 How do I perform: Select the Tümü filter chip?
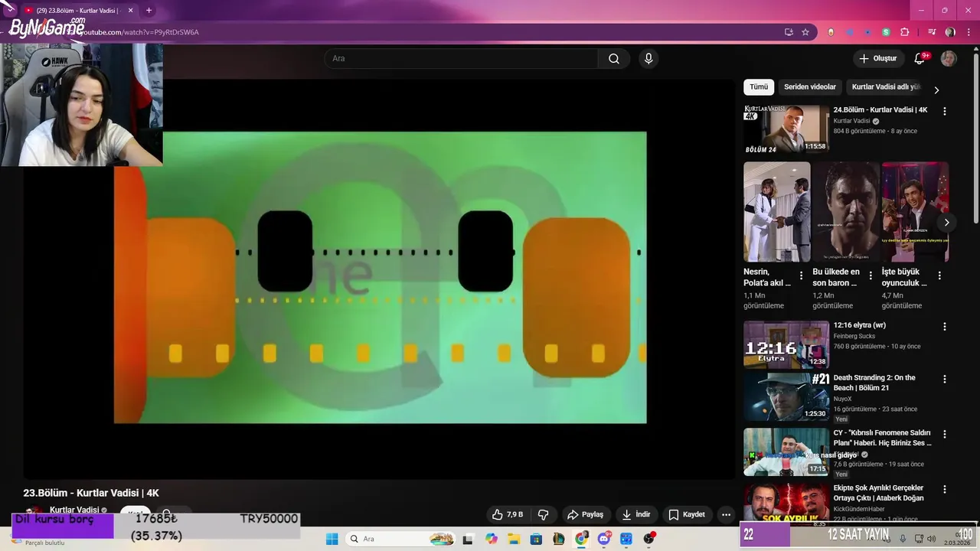(759, 87)
